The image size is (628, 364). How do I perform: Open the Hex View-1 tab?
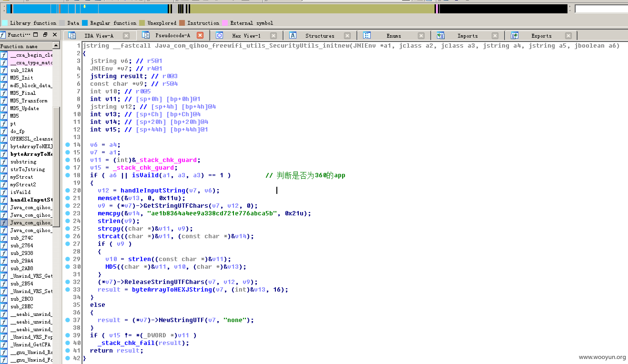[246, 36]
